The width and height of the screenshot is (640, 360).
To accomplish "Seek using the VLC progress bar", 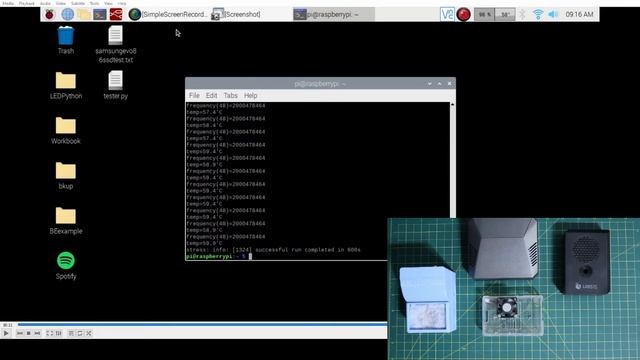I will [x=202, y=324].
